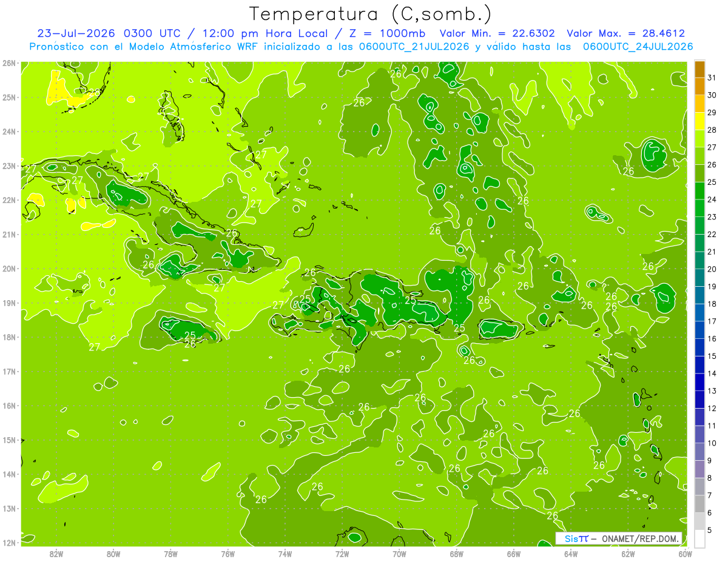Screen dimensions: 728x562
Task: Click the '30' value on the color scale
Action: (713, 95)
